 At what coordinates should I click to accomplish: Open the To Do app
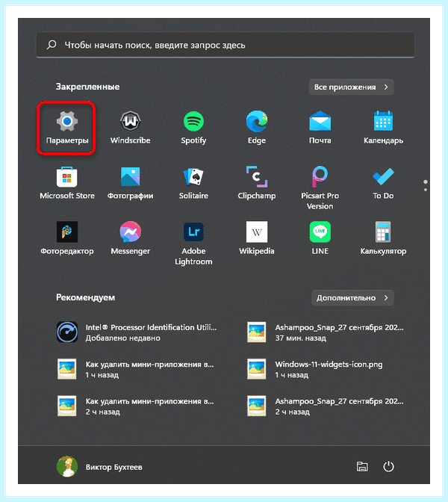[x=383, y=183]
